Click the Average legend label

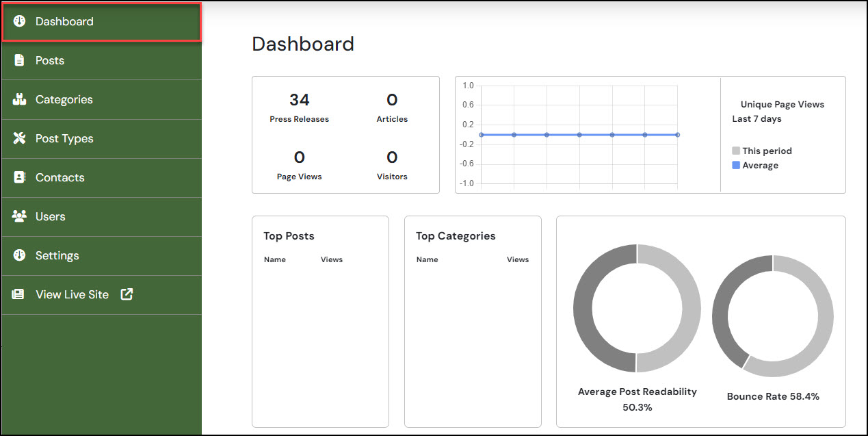tap(760, 165)
